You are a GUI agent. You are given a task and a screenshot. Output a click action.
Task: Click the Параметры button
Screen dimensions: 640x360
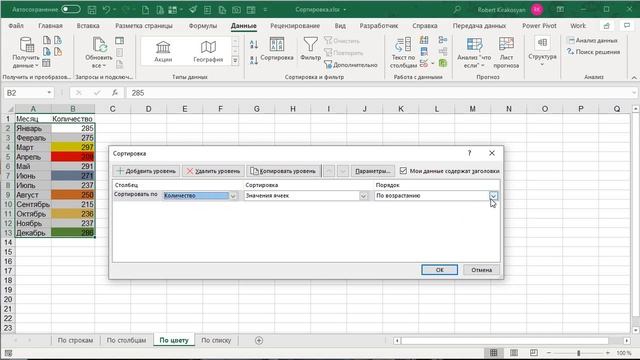(373, 171)
